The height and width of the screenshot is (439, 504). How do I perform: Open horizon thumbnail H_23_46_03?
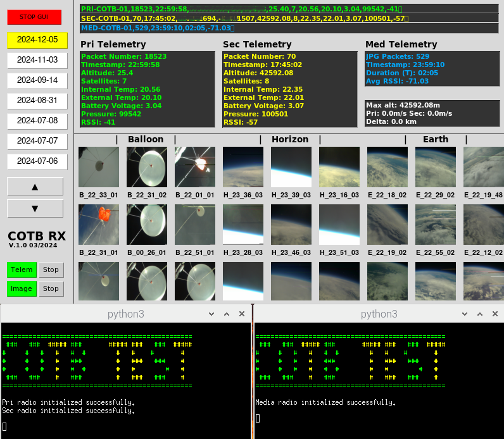pos(291,225)
